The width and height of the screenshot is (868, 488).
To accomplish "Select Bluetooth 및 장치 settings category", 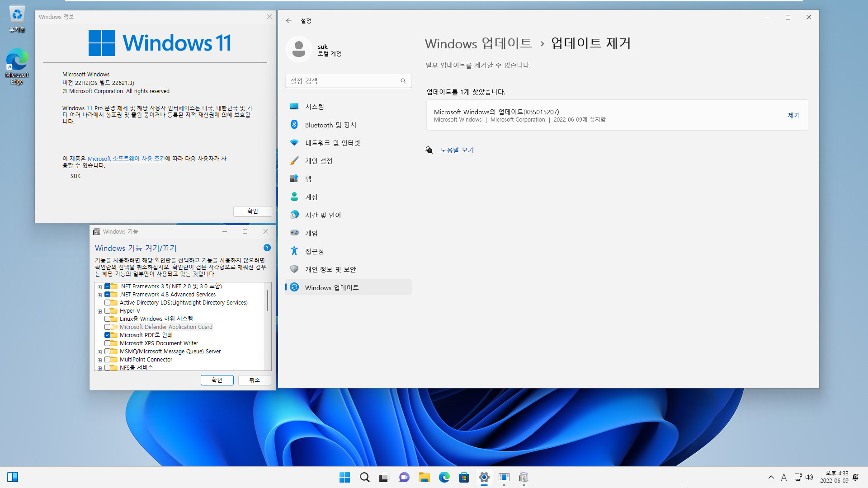I will 348,125.
